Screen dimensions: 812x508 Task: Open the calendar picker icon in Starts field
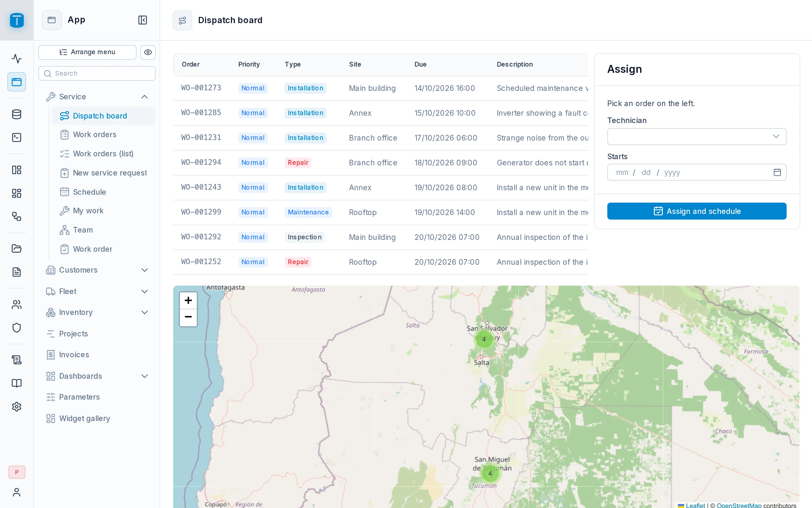[x=777, y=172]
